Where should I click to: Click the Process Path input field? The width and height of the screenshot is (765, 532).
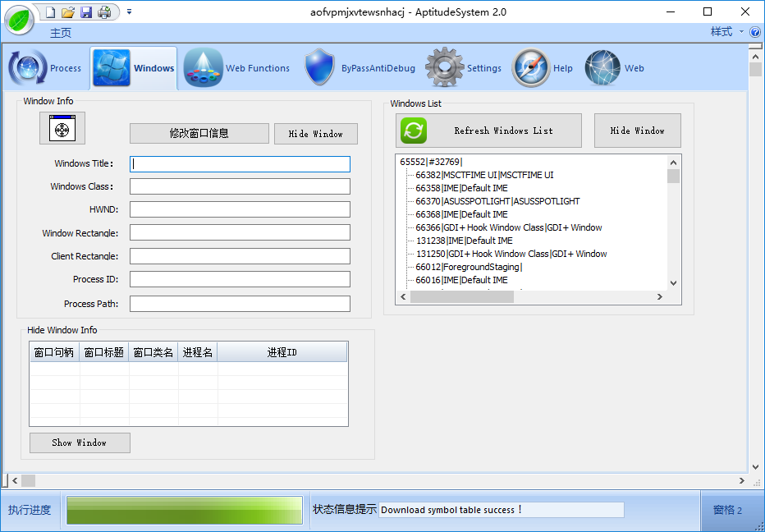pos(240,304)
